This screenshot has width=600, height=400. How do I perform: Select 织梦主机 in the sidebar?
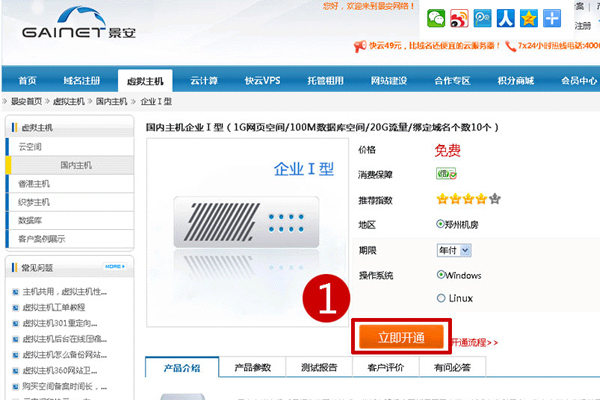coord(70,202)
